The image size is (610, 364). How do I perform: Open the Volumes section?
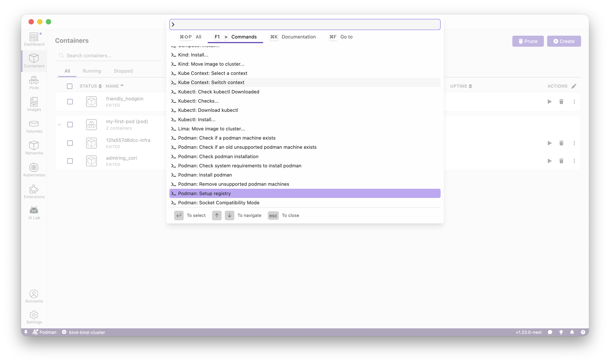click(34, 126)
